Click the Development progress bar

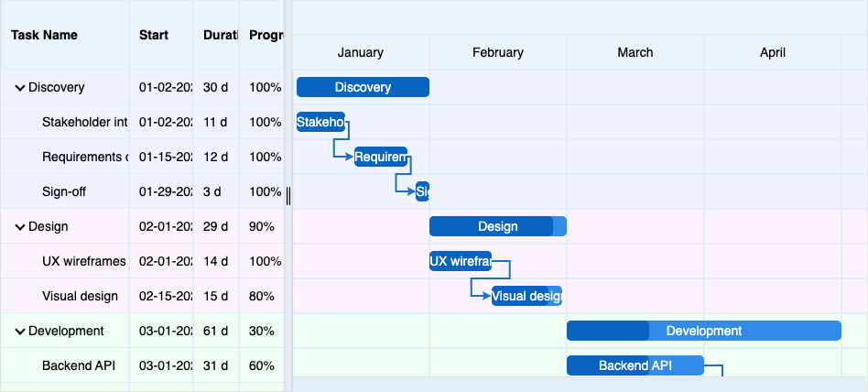703,332
